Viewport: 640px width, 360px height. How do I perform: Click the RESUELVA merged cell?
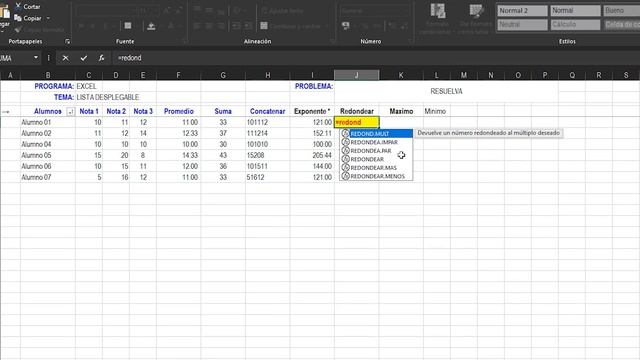click(x=447, y=91)
